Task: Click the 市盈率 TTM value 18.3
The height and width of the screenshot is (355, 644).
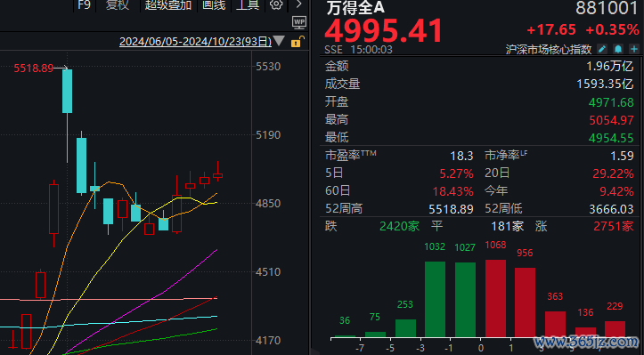Action: [x=461, y=156]
